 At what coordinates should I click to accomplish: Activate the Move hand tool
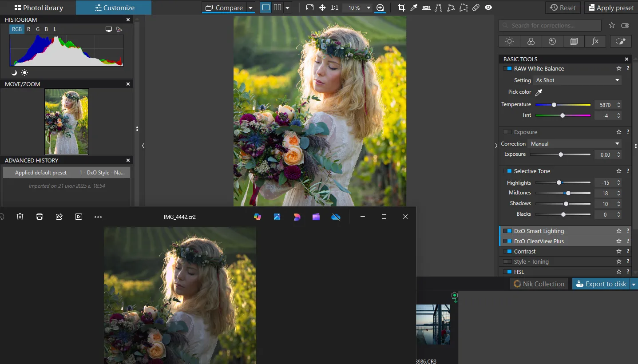pos(322,8)
